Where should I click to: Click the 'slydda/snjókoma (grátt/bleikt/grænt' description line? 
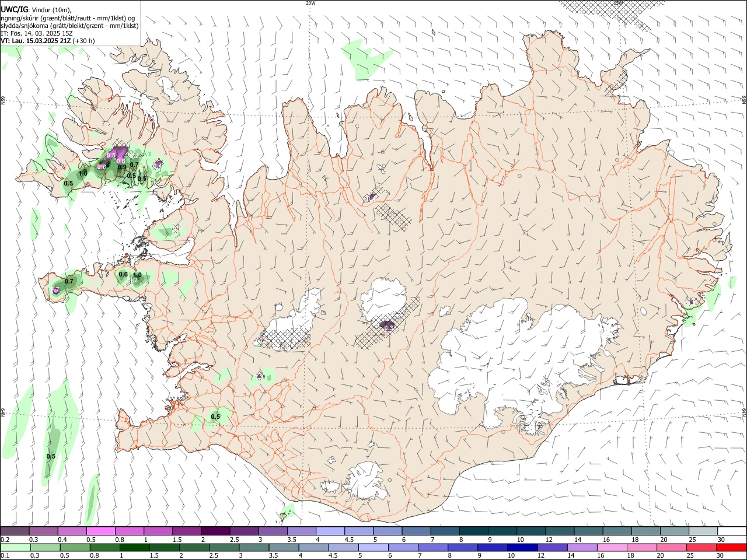click(69, 26)
